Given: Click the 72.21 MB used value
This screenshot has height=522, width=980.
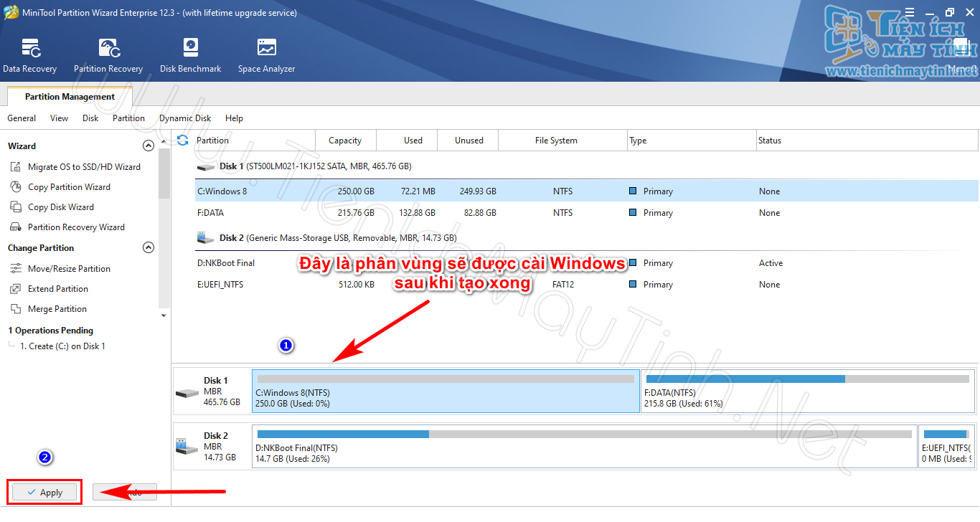Looking at the screenshot, I should pyautogui.click(x=418, y=191).
